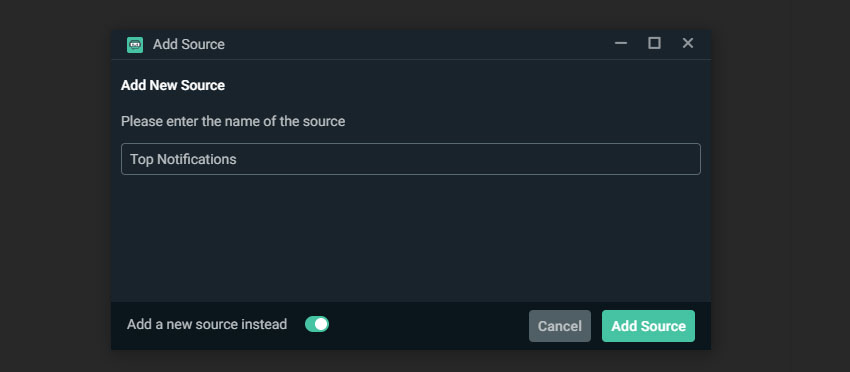The width and height of the screenshot is (850, 372).
Task: Click the dark footer bar beside Cancel
Action: pyautogui.click(x=428, y=326)
